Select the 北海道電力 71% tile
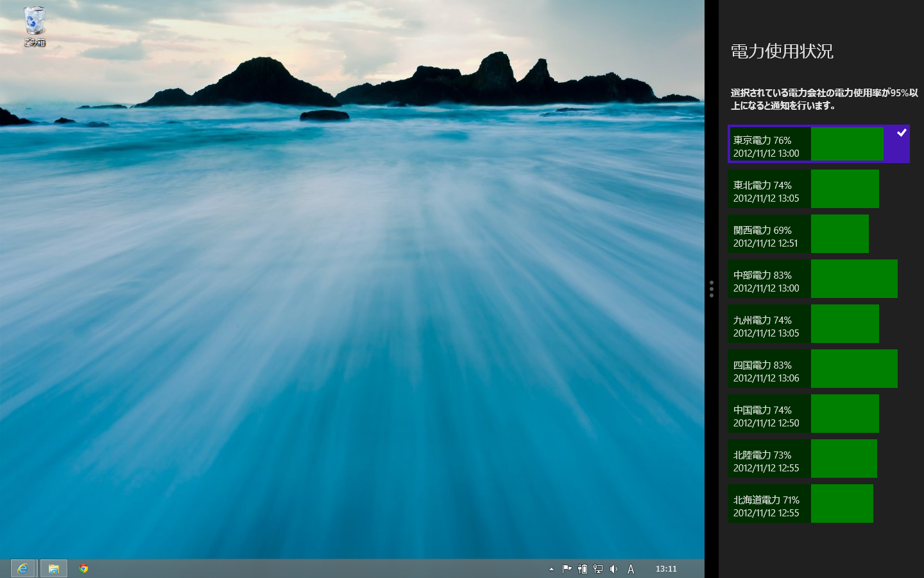This screenshot has height=578, width=924. 800,504
